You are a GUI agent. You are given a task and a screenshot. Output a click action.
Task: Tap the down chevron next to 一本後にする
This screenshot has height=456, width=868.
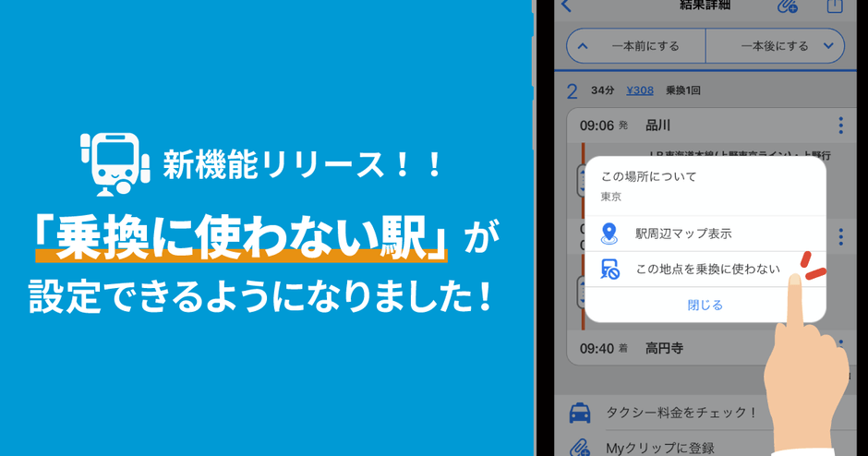[828, 46]
